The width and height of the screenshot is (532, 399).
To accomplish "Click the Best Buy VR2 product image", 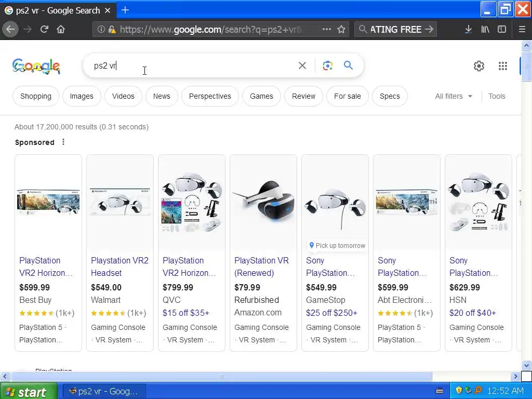I will pyautogui.click(x=48, y=203).
